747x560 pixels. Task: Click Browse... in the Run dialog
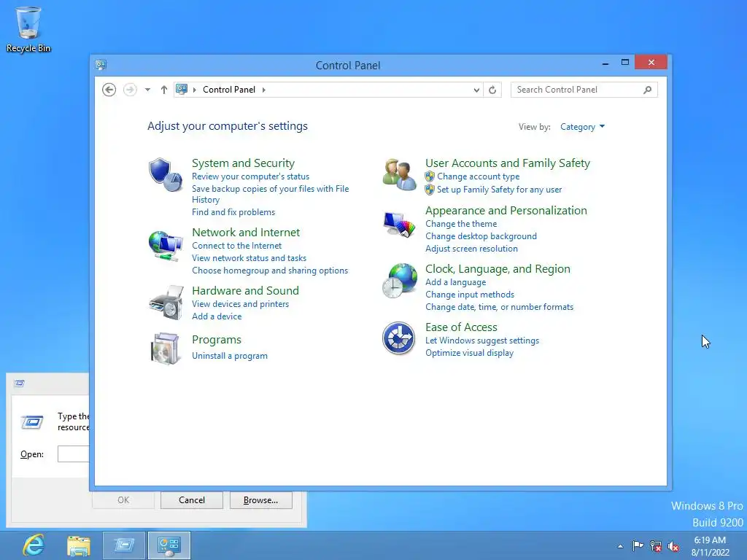coord(260,500)
